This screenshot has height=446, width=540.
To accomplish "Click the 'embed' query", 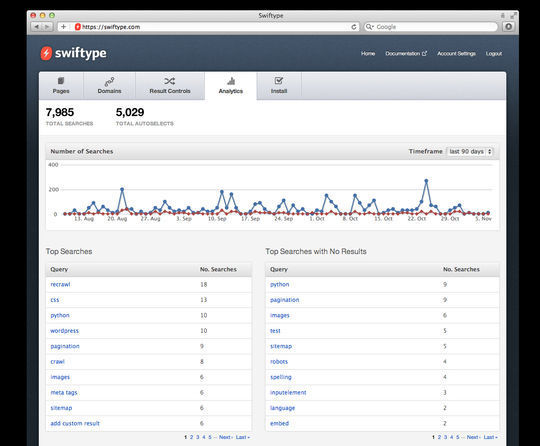I will point(280,423).
